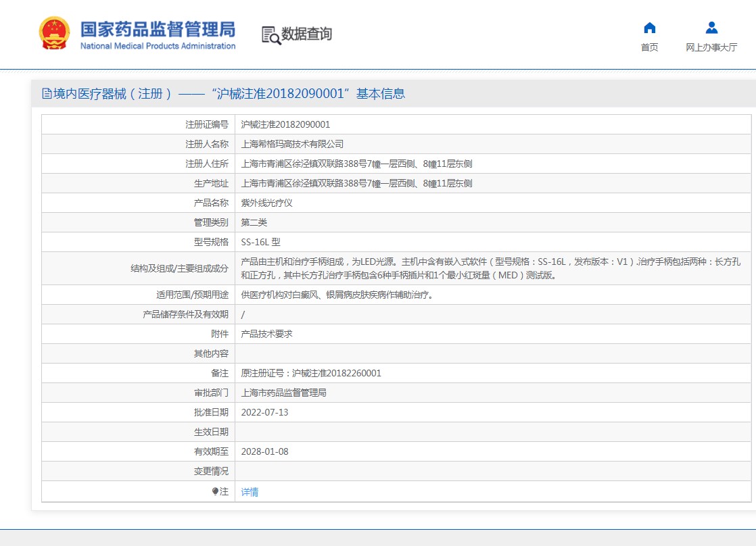
Task: Click the national emblem logo
Action: [54, 32]
